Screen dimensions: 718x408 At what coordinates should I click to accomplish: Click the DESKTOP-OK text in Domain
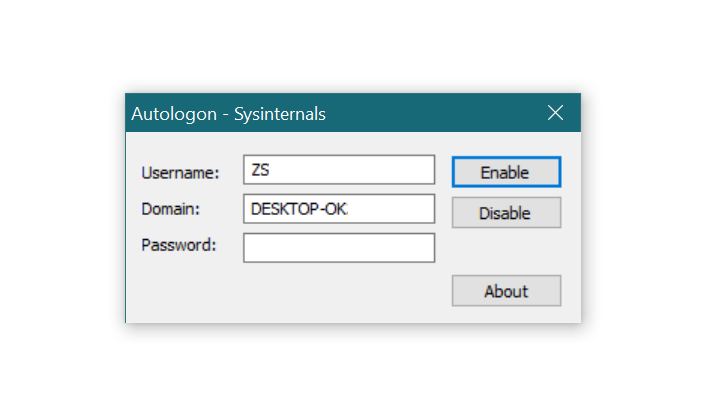tap(298, 209)
